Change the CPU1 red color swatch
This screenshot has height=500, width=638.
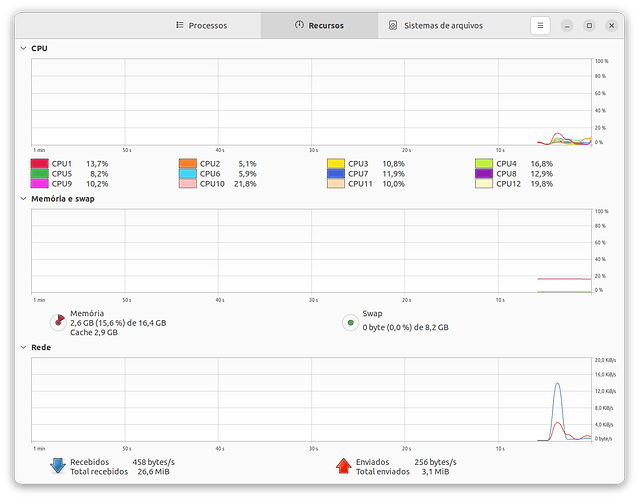point(39,164)
